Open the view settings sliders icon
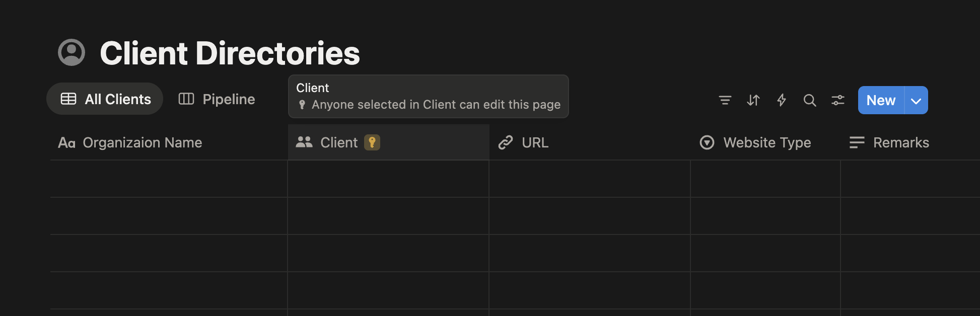 click(x=837, y=100)
